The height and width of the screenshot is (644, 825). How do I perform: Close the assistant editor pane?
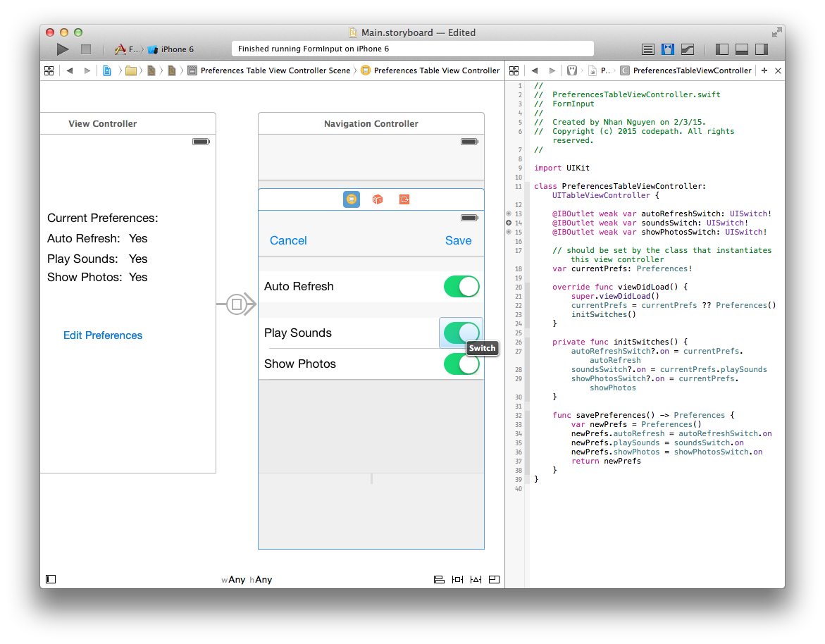(x=779, y=70)
